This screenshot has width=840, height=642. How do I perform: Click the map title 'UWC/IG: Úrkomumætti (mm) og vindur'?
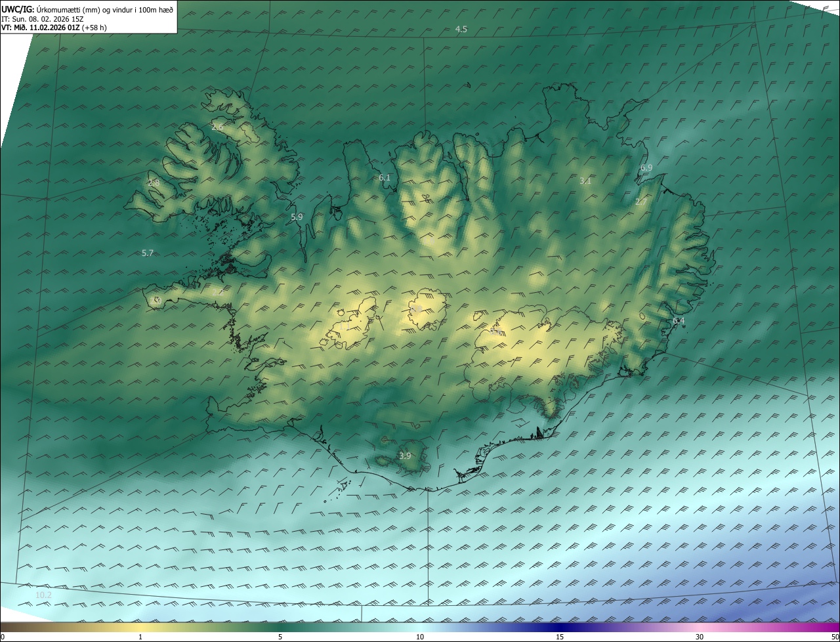tap(88, 9)
